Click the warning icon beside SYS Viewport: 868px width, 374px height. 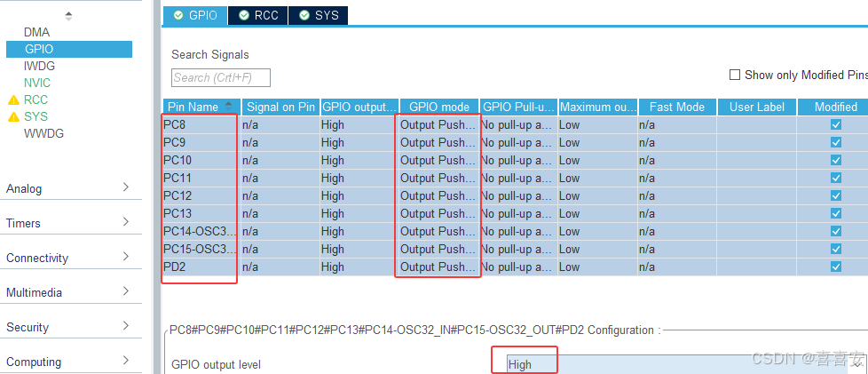point(13,117)
